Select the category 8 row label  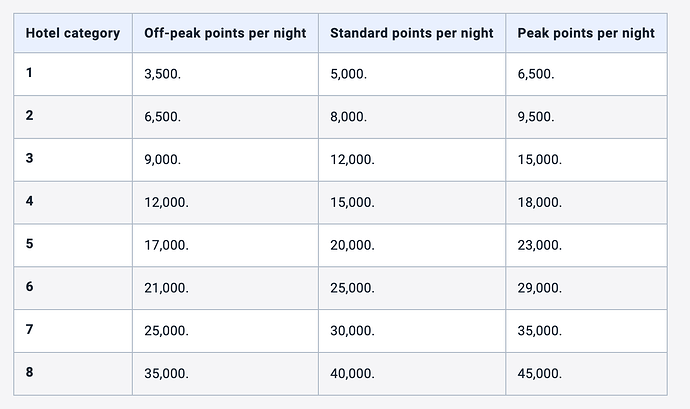click(x=29, y=372)
